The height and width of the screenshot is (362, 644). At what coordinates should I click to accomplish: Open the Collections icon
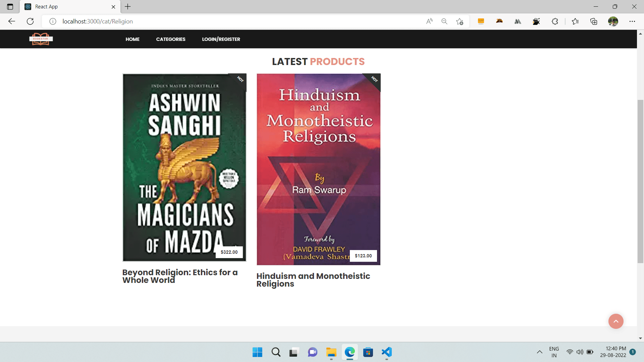[x=594, y=21]
